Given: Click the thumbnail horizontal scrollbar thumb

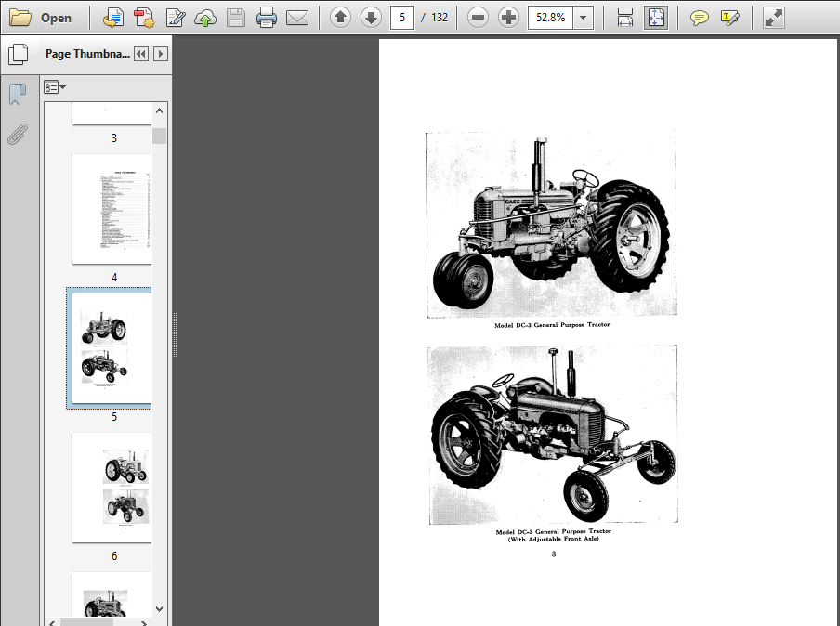Looking at the screenshot, I should tap(86, 623).
